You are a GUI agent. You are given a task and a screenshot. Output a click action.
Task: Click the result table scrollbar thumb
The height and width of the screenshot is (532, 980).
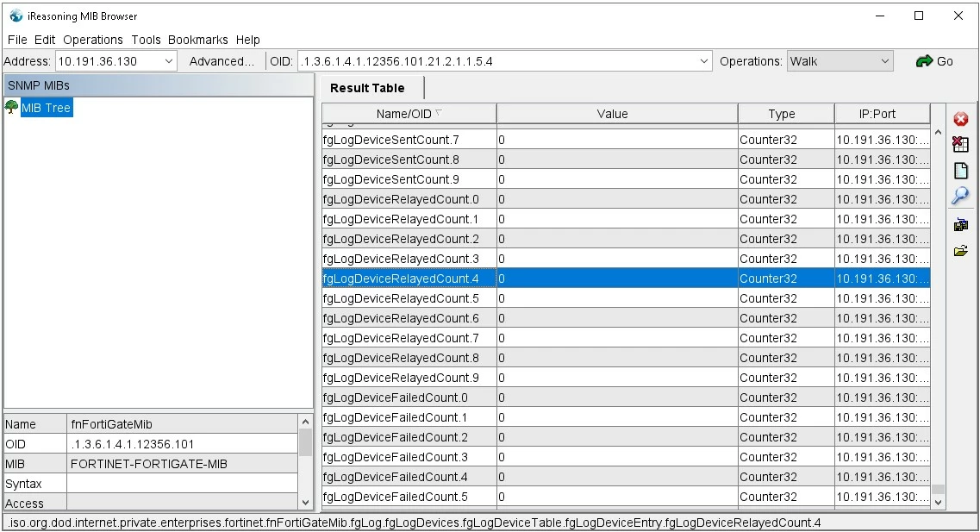938,489
